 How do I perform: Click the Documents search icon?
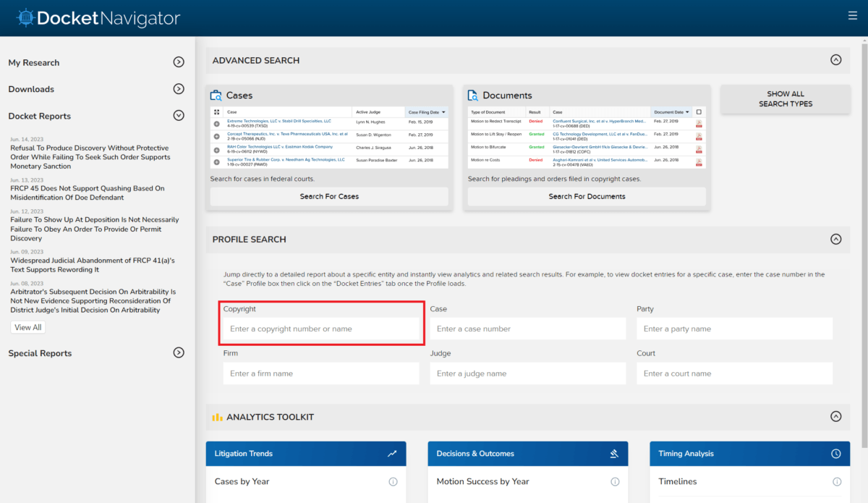click(473, 95)
